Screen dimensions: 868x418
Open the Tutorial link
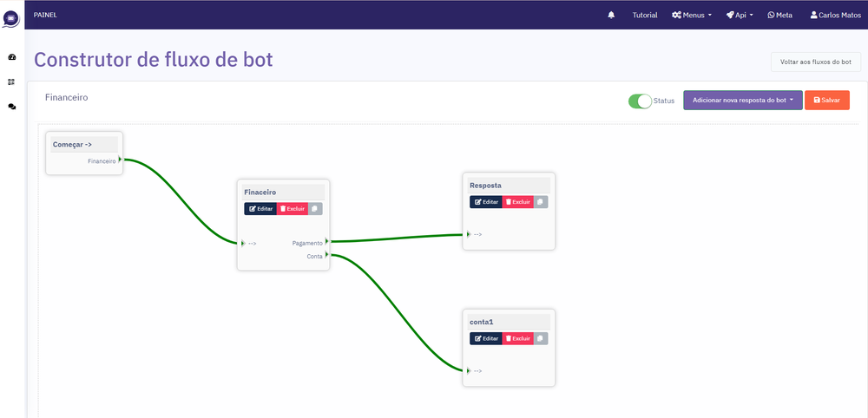click(x=645, y=15)
